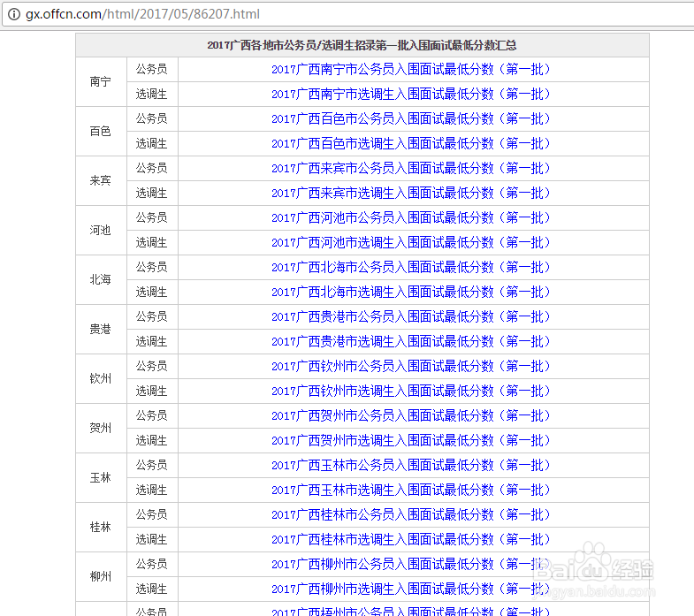
Task: Click the 公务员 cell in the 贺州 row
Action: (152, 416)
